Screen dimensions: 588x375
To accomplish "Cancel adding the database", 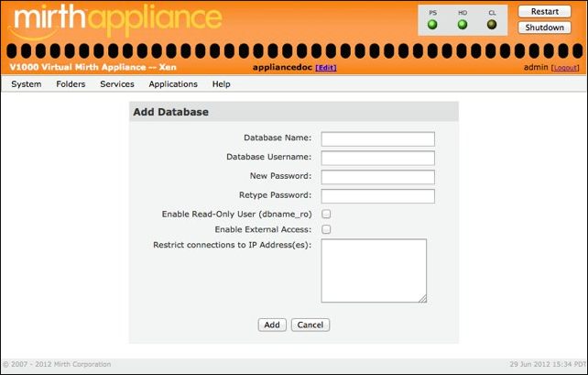I will point(310,325).
